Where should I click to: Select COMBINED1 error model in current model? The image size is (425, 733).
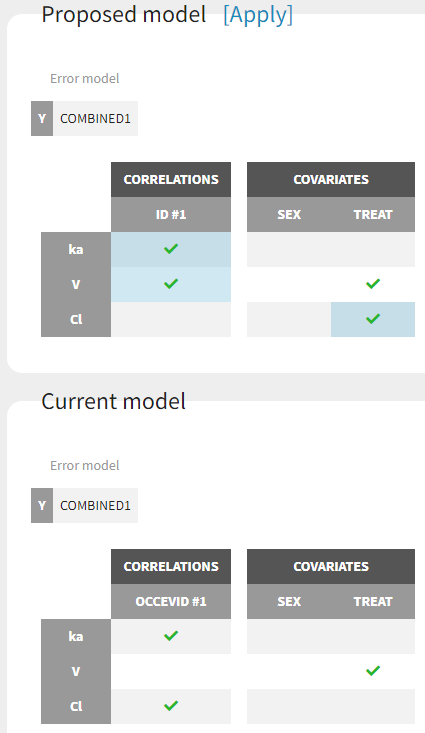(95, 506)
